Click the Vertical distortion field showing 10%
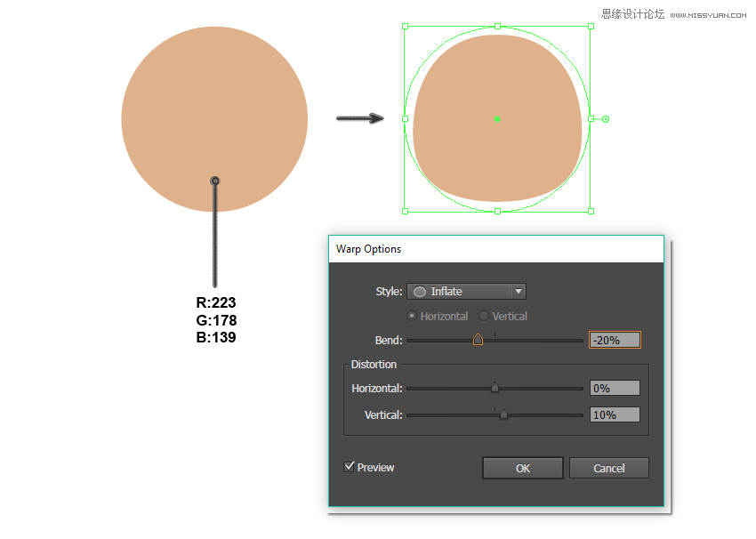This screenshot has height=539, width=756. pyautogui.click(x=615, y=414)
